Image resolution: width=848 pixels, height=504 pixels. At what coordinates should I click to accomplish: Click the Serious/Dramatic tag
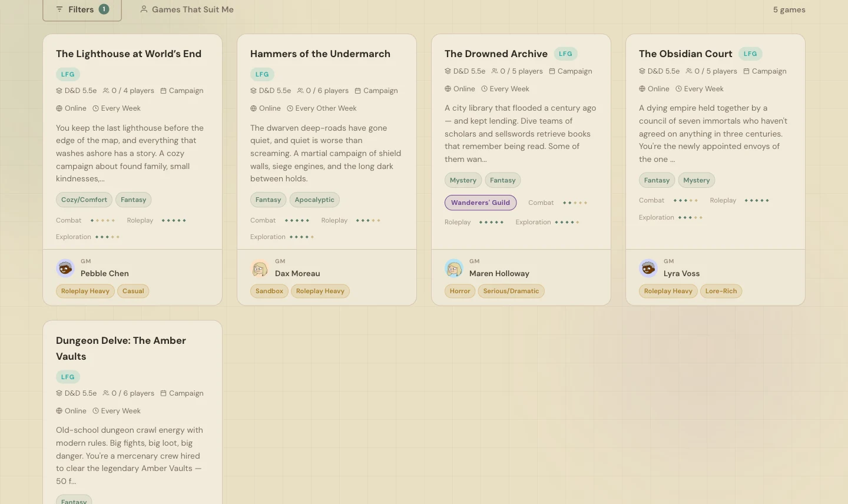pos(511,291)
